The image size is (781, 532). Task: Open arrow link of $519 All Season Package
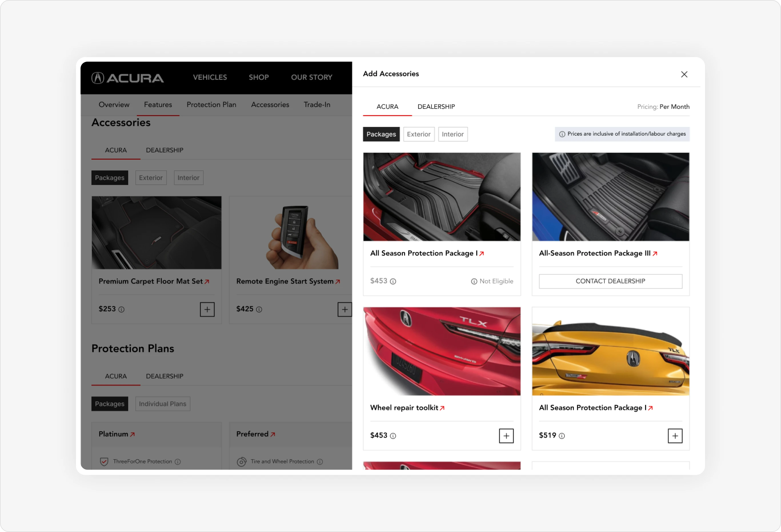pos(650,408)
